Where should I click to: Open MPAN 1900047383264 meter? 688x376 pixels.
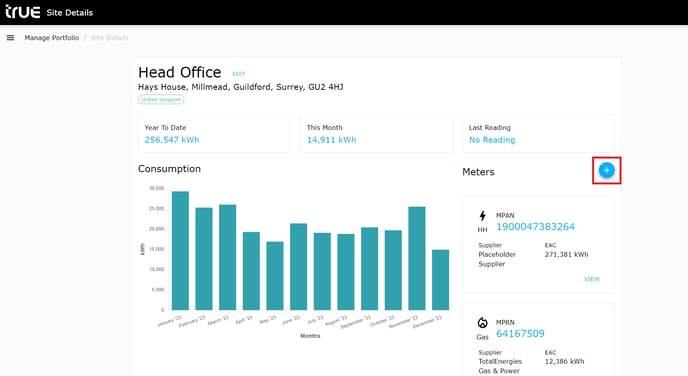pyautogui.click(x=535, y=227)
